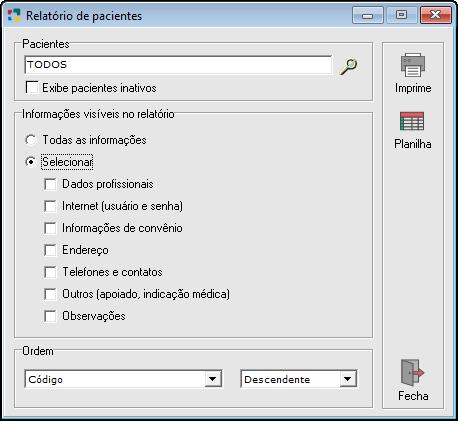Check the Endereço option

click(50, 250)
